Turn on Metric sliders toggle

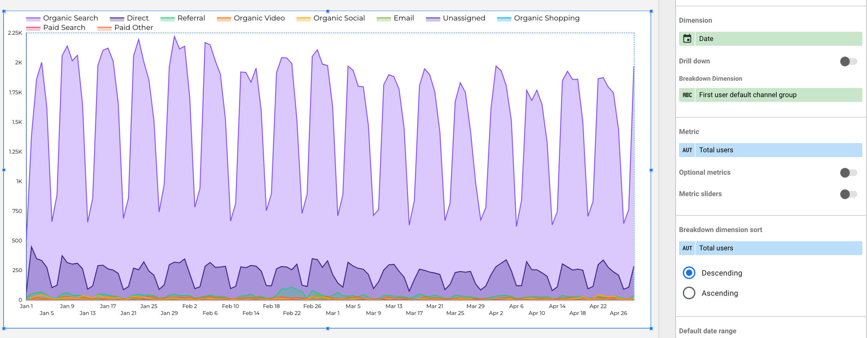848,194
